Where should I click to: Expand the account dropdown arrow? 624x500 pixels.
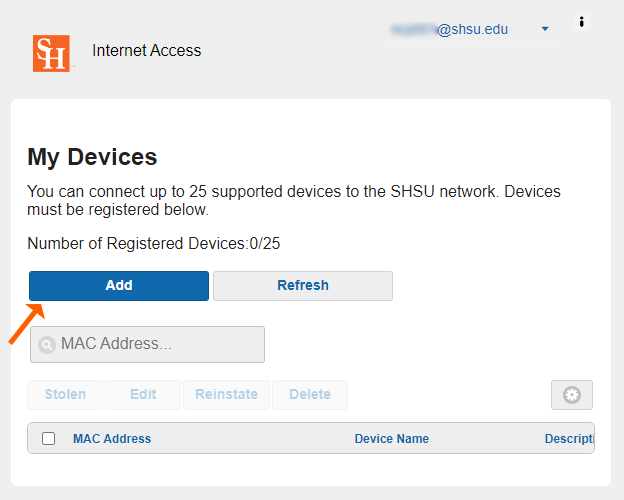pos(545,29)
